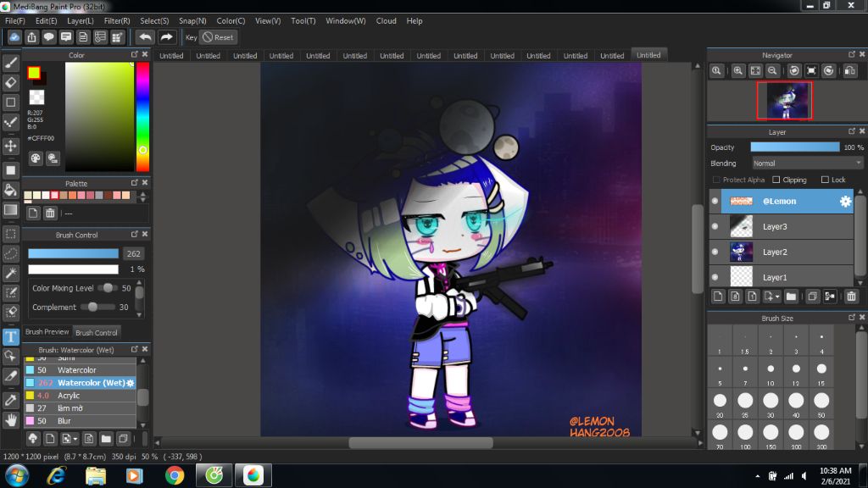Delete layer with the trash icon
Screen dimensions: 868x488
click(851, 297)
